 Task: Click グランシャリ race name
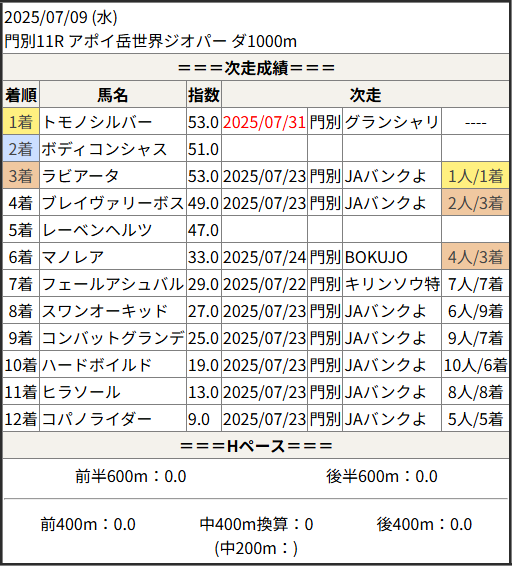coord(392,122)
